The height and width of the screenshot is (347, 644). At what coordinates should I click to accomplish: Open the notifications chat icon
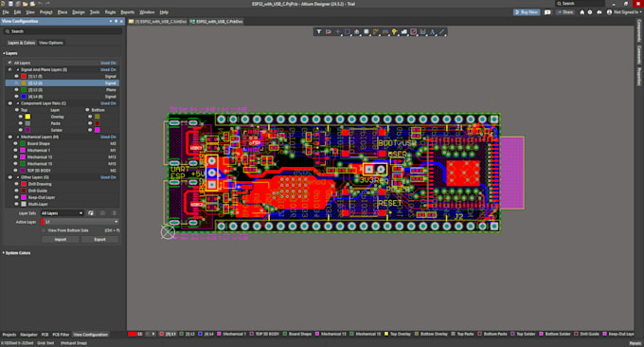coord(547,12)
